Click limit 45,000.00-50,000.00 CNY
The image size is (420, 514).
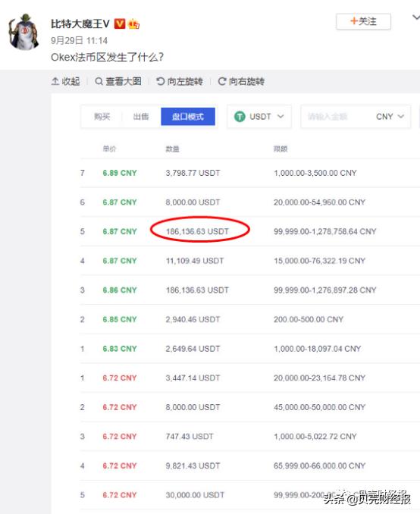pyautogui.click(x=319, y=407)
